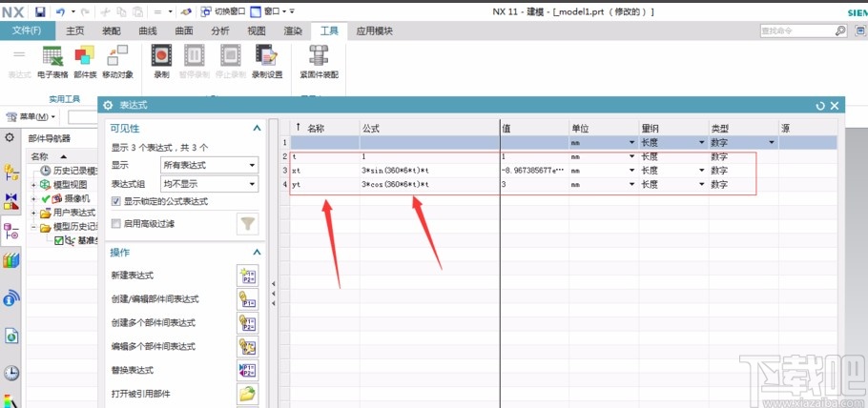Open the constraint navigator sidebar tab
Image resolution: width=868 pixels, height=408 pixels.
[x=11, y=201]
